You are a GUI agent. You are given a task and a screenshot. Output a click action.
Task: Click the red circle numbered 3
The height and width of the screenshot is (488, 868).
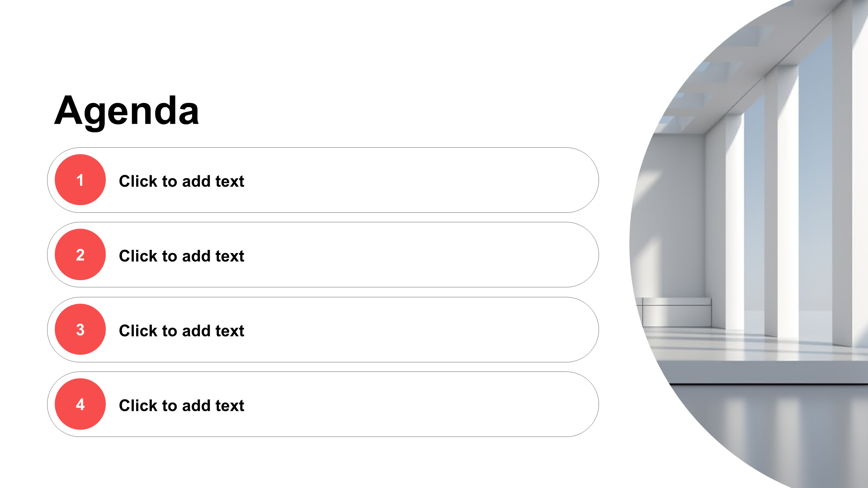(80, 329)
